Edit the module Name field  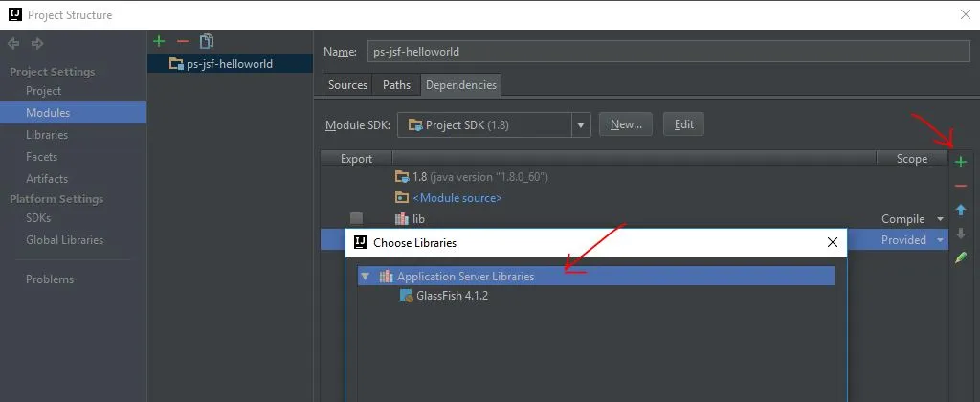pos(669,52)
